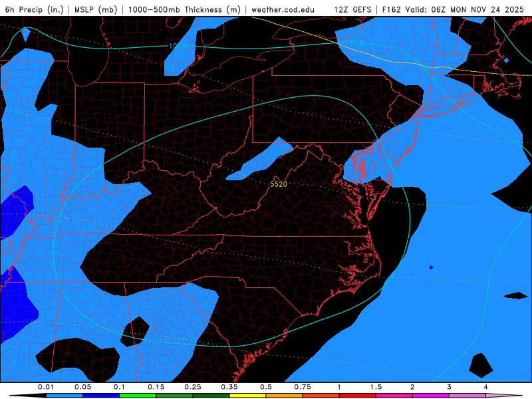
Task: Click "06Z MON NOV 24 2025" valid time
Action: click(477, 9)
